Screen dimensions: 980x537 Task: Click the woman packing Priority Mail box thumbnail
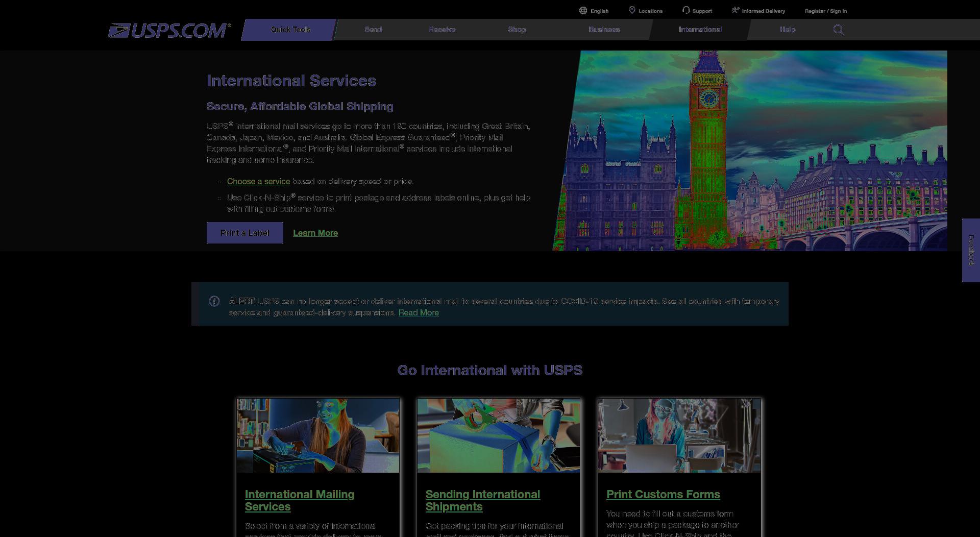coord(318,435)
